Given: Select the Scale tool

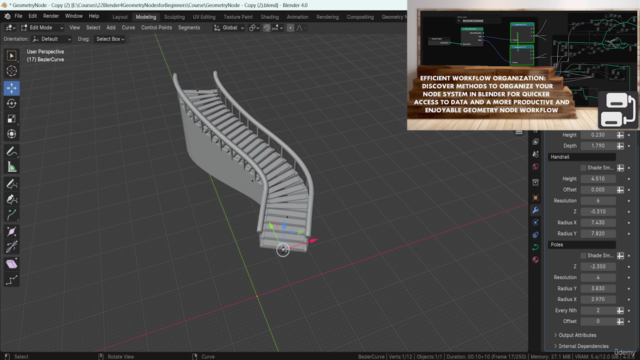Looking at the screenshot, I should point(11,119).
